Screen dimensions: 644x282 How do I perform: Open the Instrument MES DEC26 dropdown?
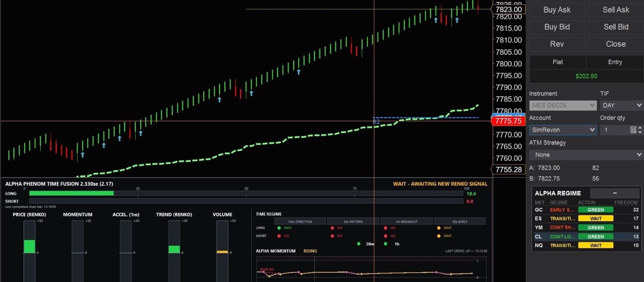(563, 105)
